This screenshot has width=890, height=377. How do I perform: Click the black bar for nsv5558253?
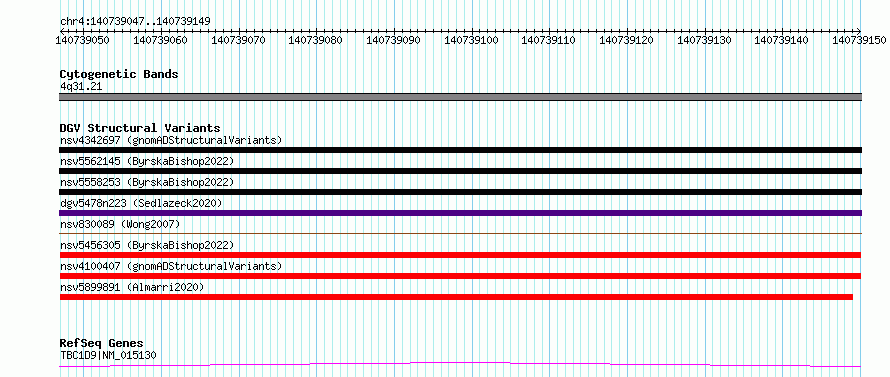tap(460, 192)
